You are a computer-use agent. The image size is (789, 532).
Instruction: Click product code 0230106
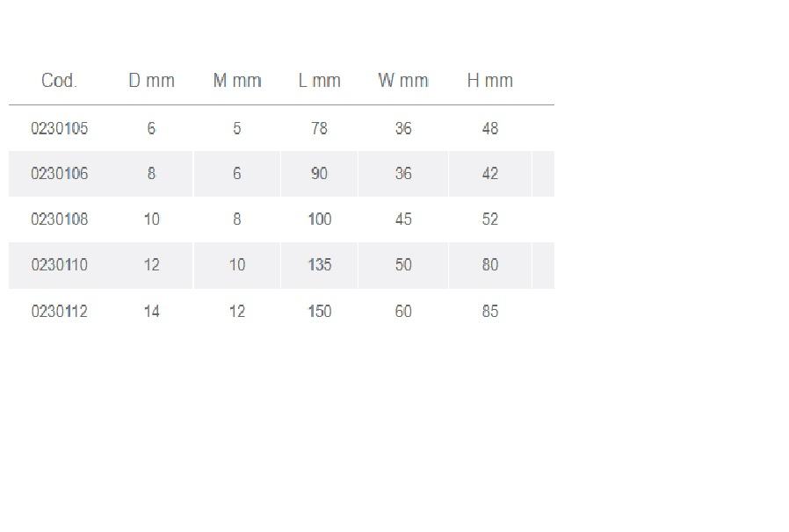pyautogui.click(x=59, y=174)
